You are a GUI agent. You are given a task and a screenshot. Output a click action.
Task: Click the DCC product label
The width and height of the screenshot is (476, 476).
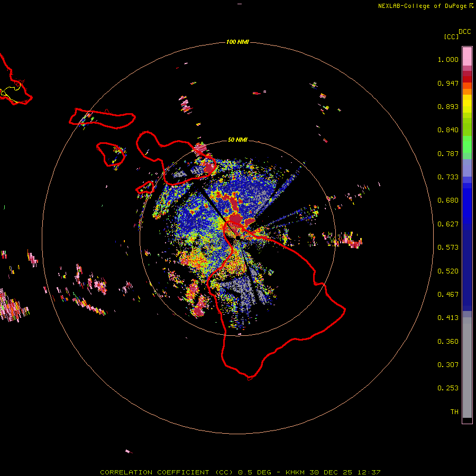click(464, 32)
